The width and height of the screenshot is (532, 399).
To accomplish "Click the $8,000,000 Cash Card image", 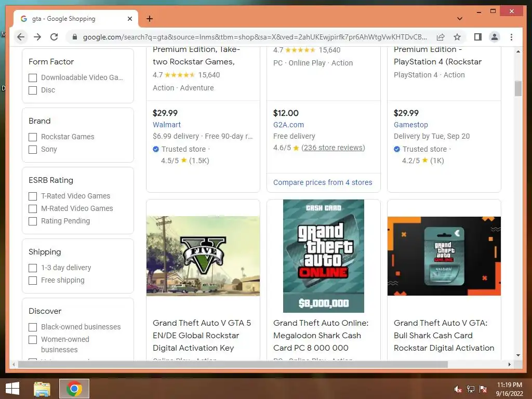I will tap(323, 256).
